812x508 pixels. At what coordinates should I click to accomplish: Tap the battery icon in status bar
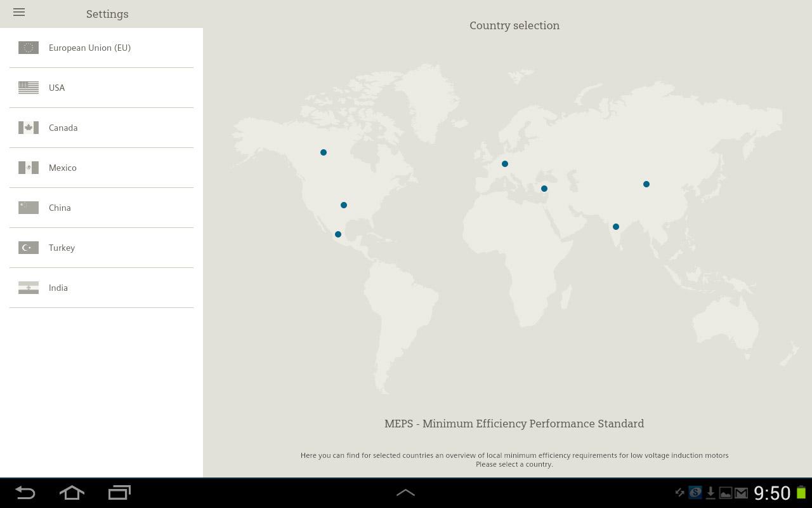[801, 493]
